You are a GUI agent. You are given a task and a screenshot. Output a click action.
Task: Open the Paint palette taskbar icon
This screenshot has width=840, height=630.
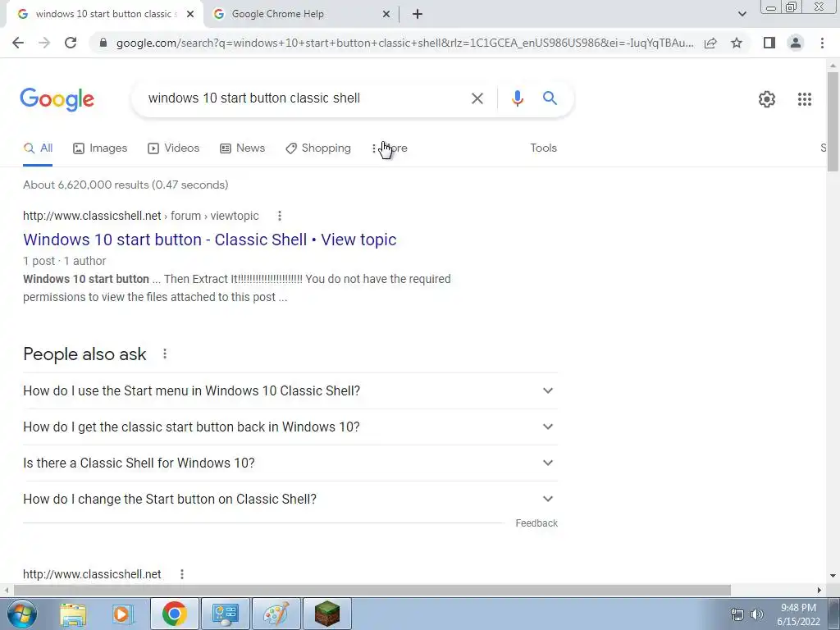(x=276, y=614)
